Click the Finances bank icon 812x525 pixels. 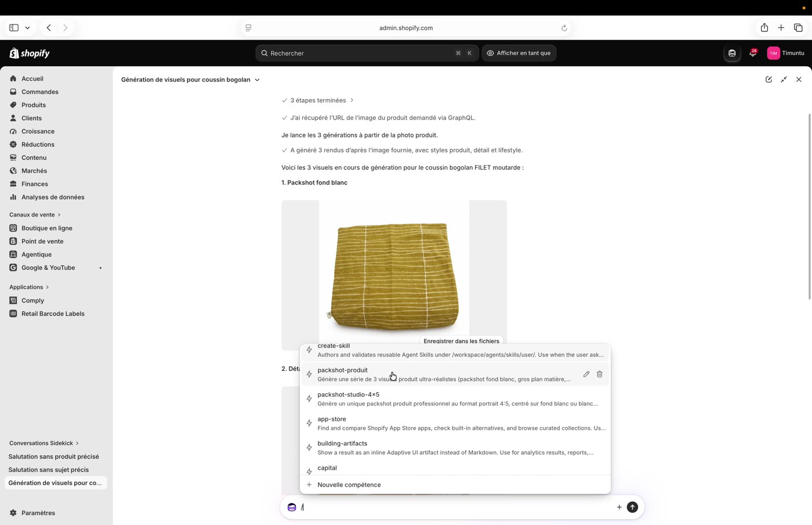13,184
